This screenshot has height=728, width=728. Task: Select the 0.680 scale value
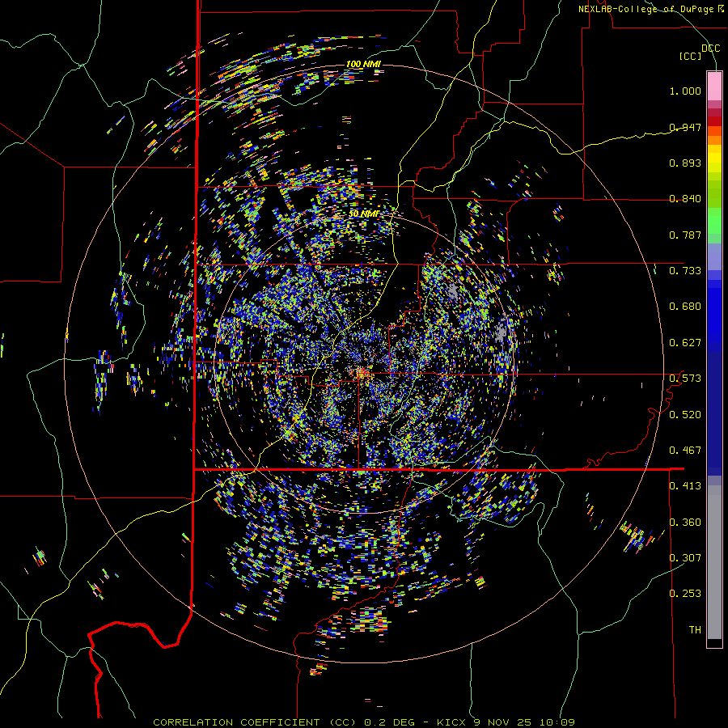click(685, 307)
